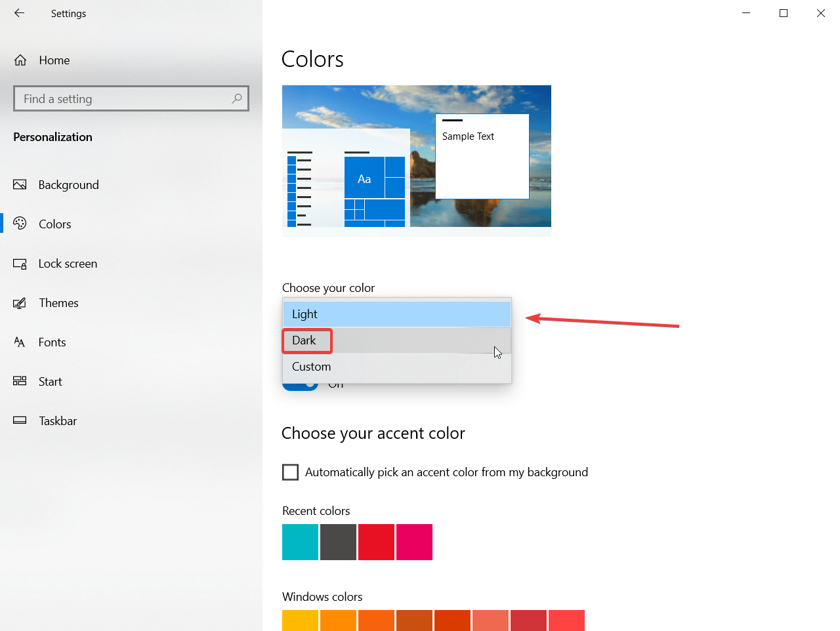Click the Start tiles icon
This screenshot has height=631, width=840.
pyautogui.click(x=20, y=381)
